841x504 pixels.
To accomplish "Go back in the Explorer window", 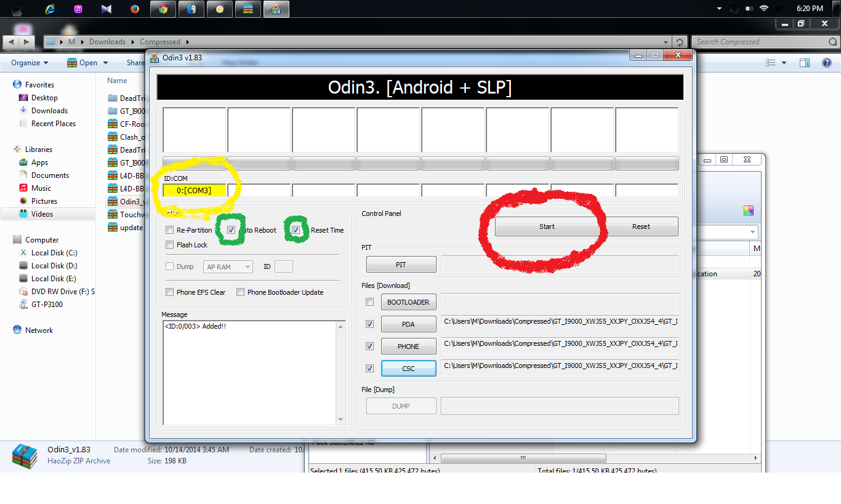I will point(12,42).
